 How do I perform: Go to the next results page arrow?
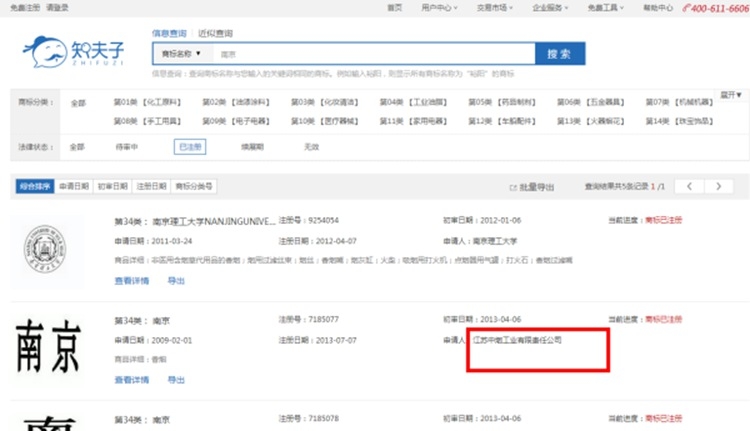[718, 187]
